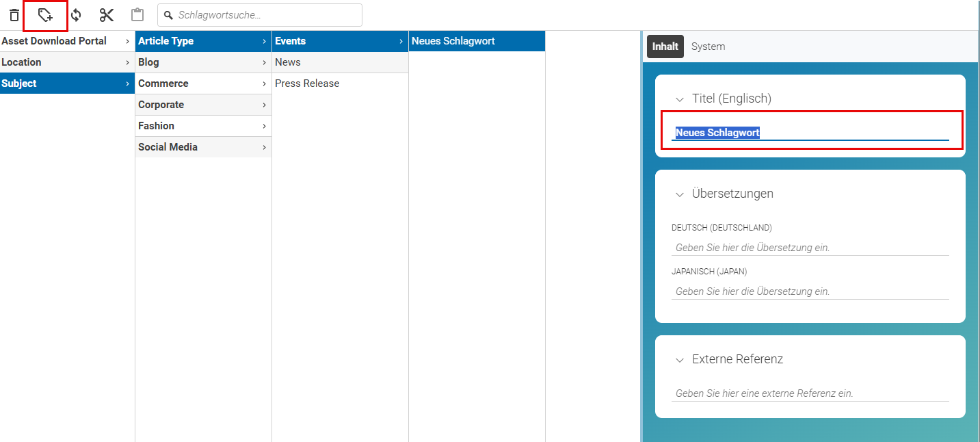This screenshot has height=442, width=980.
Task: Collapse the Übersetzungen section
Action: pyautogui.click(x=680, y=194)
